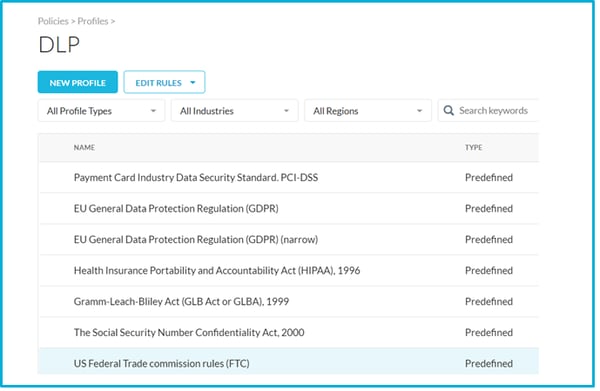This screenshot has height=391, width=600.
Task: Sort by the TYPE column header
Action: pyautogui.click(x=473, y=148)
